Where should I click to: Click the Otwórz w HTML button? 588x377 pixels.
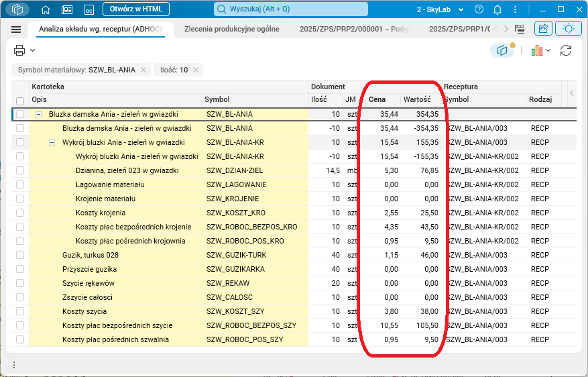[135, 9]
